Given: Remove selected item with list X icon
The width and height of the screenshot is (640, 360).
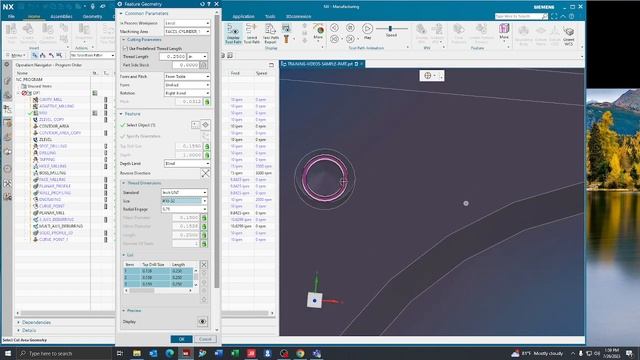Looking at the screenshot, I should click(204, 264).
